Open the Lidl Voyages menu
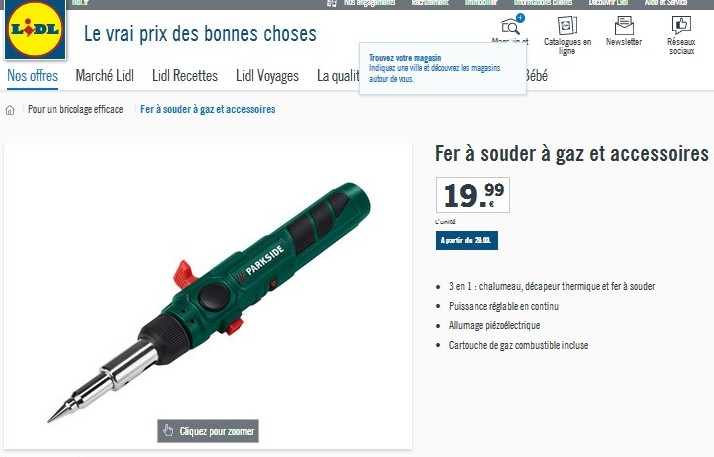This screenshot has width=714, height=457. [x=267, y=76]
